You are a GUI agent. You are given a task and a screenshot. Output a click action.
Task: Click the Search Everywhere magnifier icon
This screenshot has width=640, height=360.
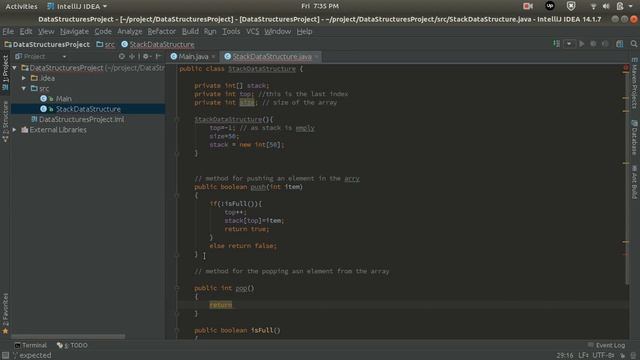tap(634, 44)
